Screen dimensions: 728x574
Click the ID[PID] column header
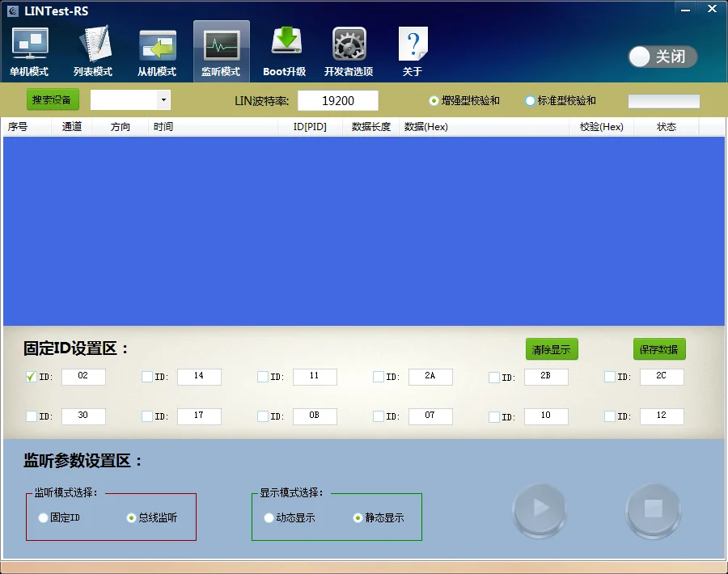coord(310,127)
